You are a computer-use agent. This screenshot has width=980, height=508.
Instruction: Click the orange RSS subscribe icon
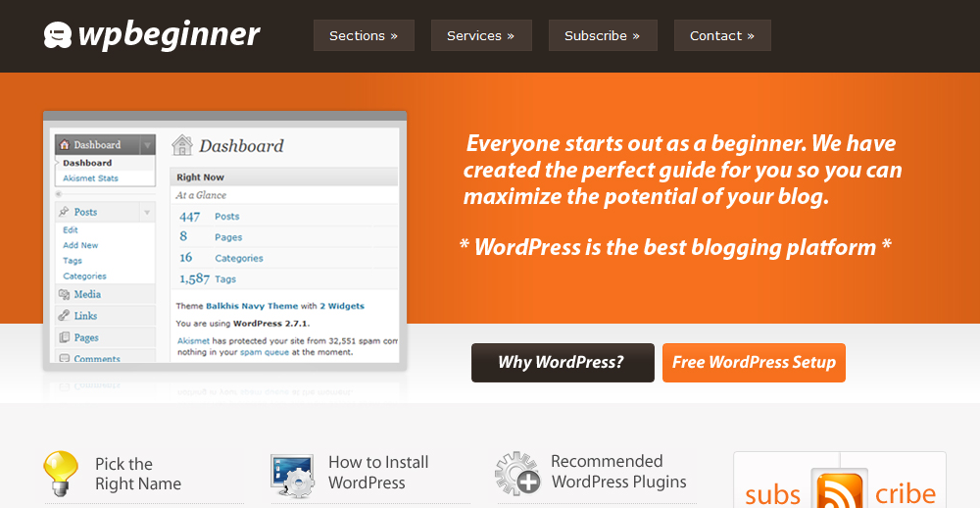point(840,488)
